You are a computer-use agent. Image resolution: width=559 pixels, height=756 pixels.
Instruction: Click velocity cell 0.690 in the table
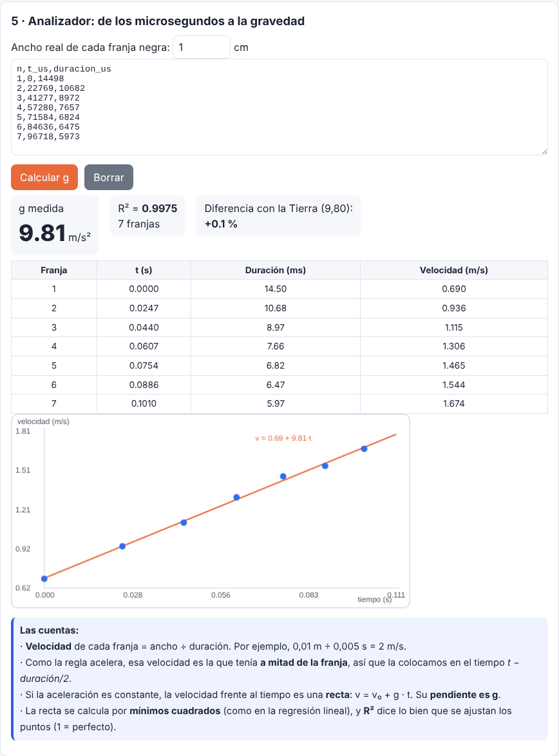coord(454,289)
